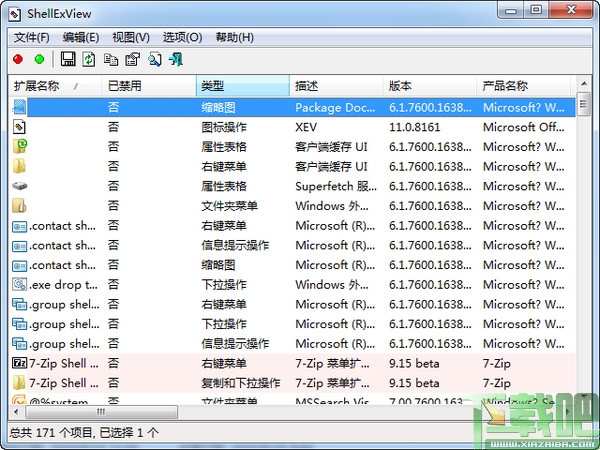Click the 下拉操作 type cell of the .group row
600x450 pixels.
(x=224, y=324)
